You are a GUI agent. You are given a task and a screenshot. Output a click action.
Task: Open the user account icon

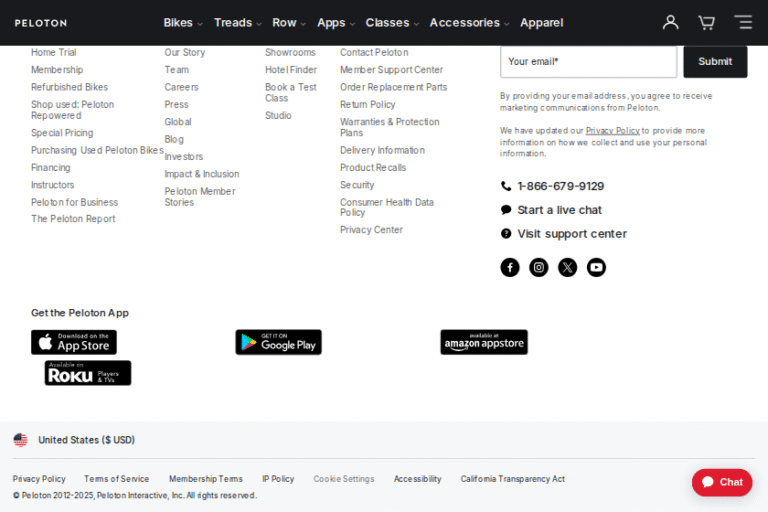[670, 22]
